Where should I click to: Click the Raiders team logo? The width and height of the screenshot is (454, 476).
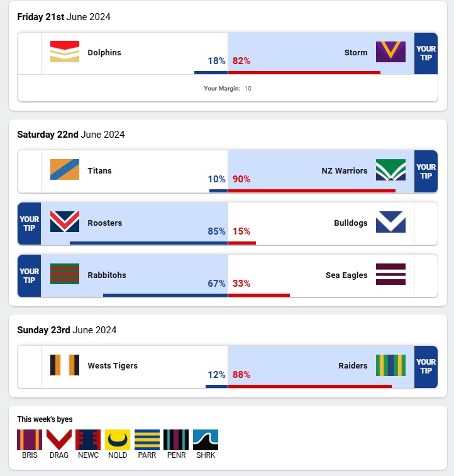(x=390, y=365)
